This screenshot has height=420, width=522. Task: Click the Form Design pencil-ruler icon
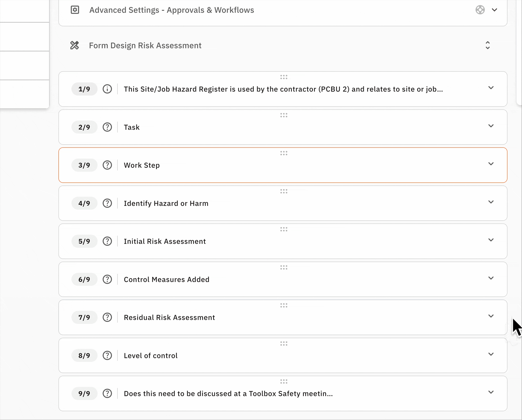pos(75,45)
